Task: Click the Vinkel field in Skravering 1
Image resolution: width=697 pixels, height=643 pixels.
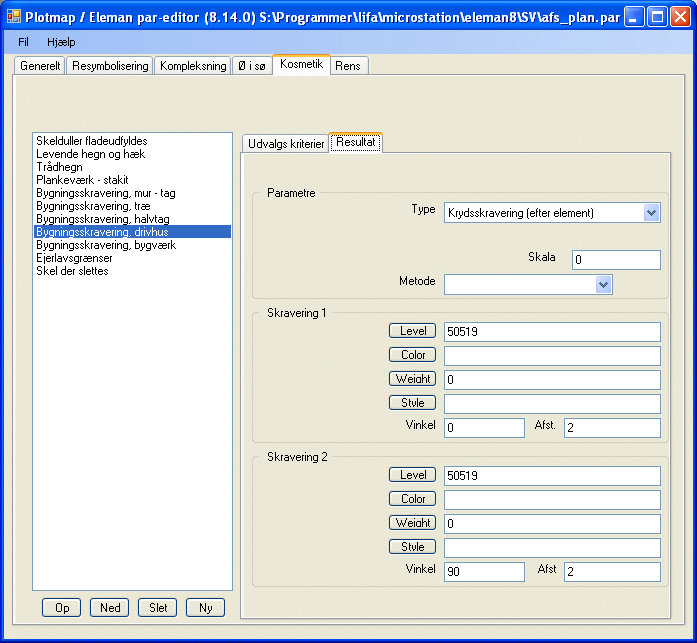Action: pos(484,428)
